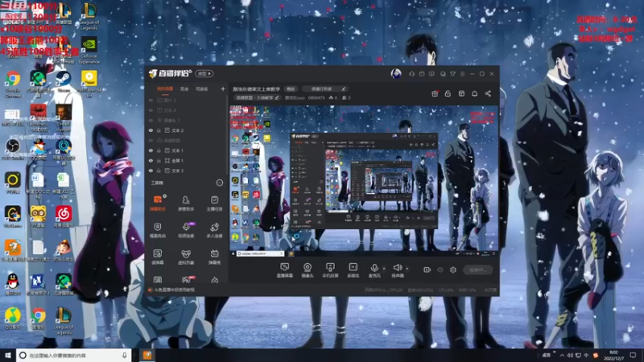The image size is (644, 362).
Task: Click the record video icon near settings
Action: (427, 269)
